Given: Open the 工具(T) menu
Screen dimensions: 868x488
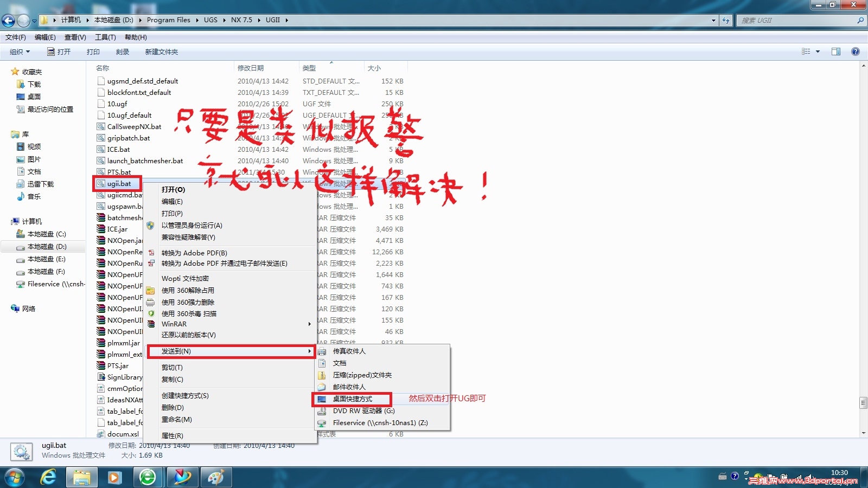Looking at the screenshot, I should [x=105, y=37].
